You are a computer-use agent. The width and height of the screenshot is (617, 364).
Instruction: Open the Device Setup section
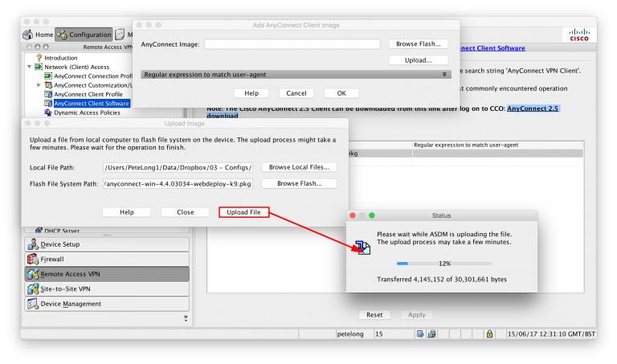107,244
